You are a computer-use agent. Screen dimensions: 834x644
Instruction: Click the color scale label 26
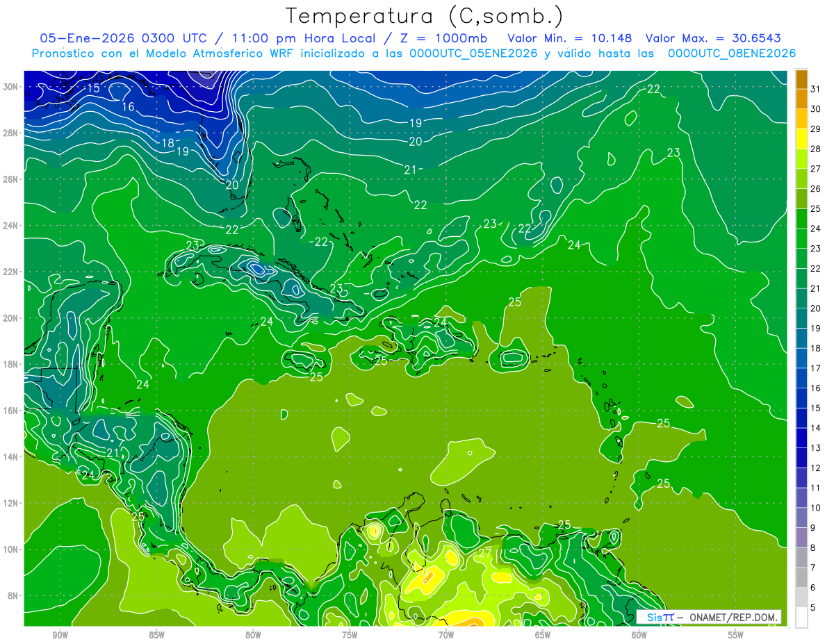[816, 188]
